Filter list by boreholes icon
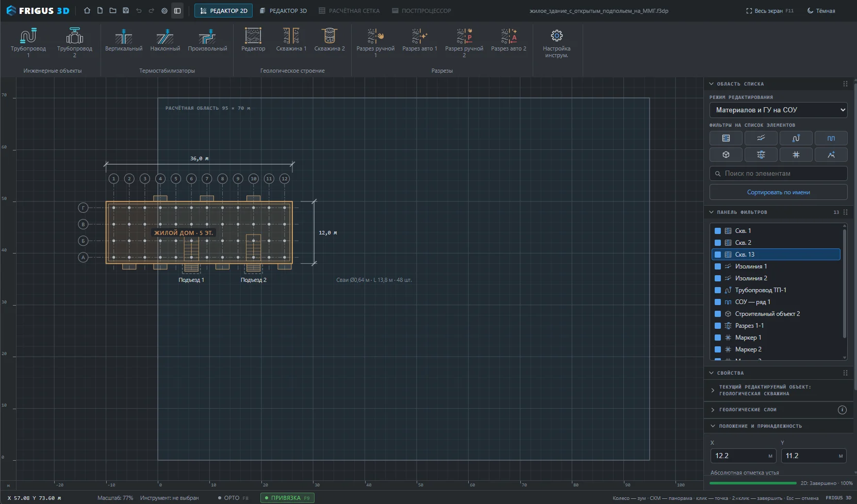Screen dimensions: 857x504 click(x=726, y=138)
